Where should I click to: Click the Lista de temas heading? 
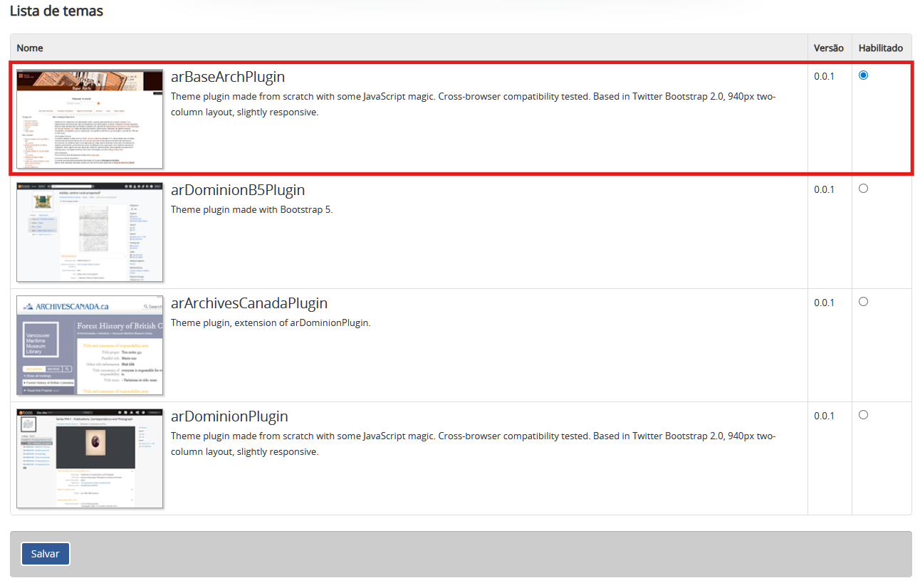56,11
